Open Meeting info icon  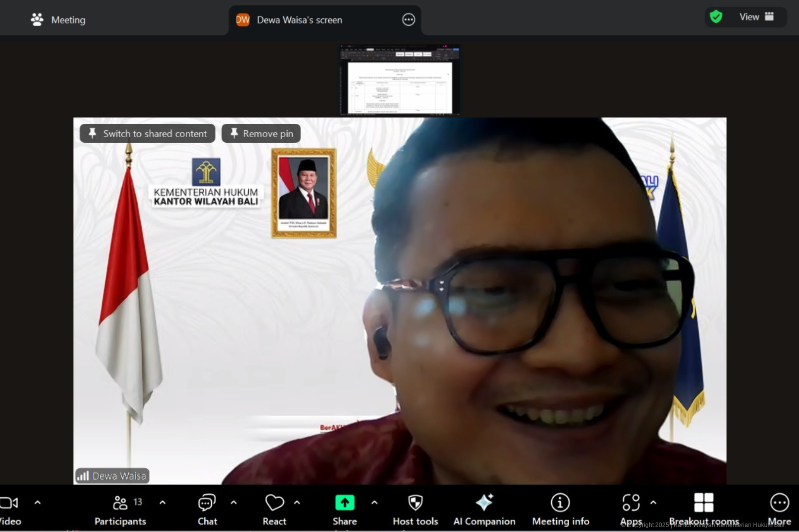560,503
